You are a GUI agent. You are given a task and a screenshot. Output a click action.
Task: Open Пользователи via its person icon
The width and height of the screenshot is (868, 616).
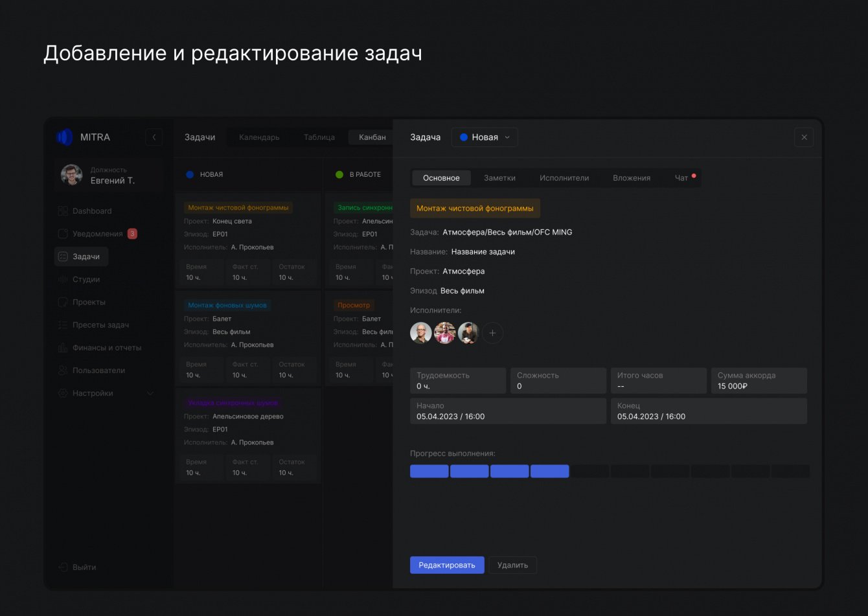(63, 371)
